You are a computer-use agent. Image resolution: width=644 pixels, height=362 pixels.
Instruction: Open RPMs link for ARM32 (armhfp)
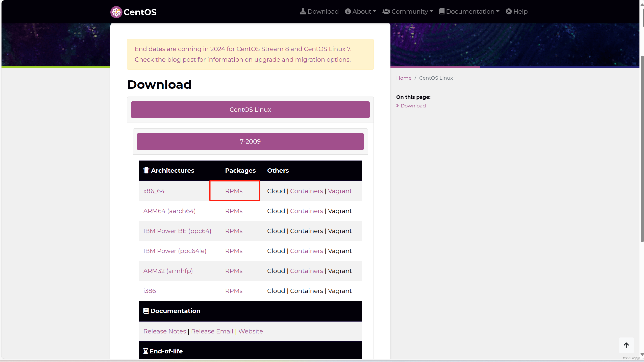[x=234, y=271]
